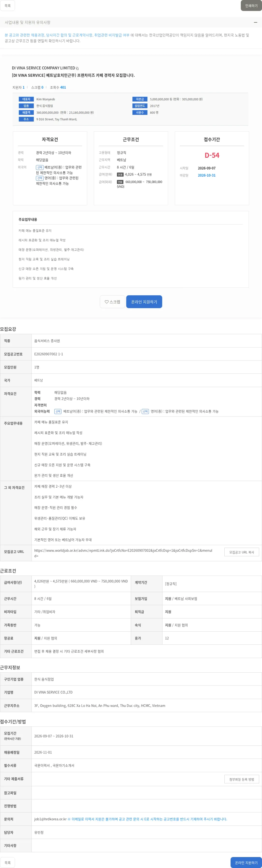Click the 사원수 800 명 value
262x868 pixels.
click(x=154, y=113)
